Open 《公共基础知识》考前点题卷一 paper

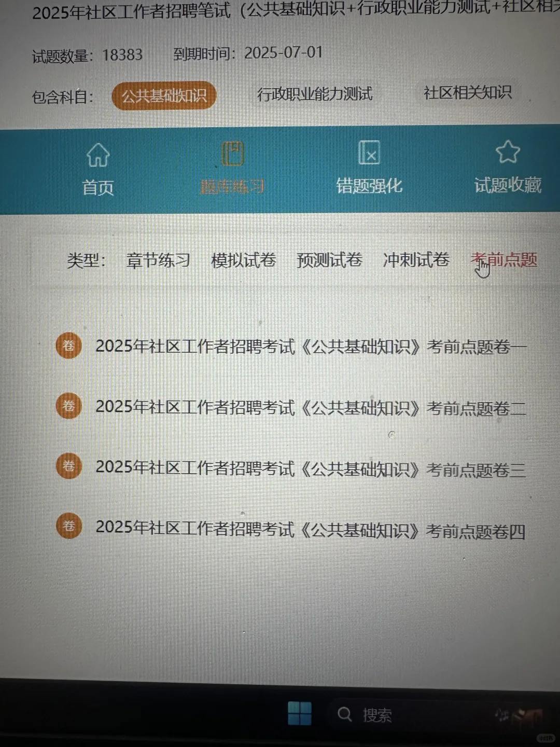(310, 346)
